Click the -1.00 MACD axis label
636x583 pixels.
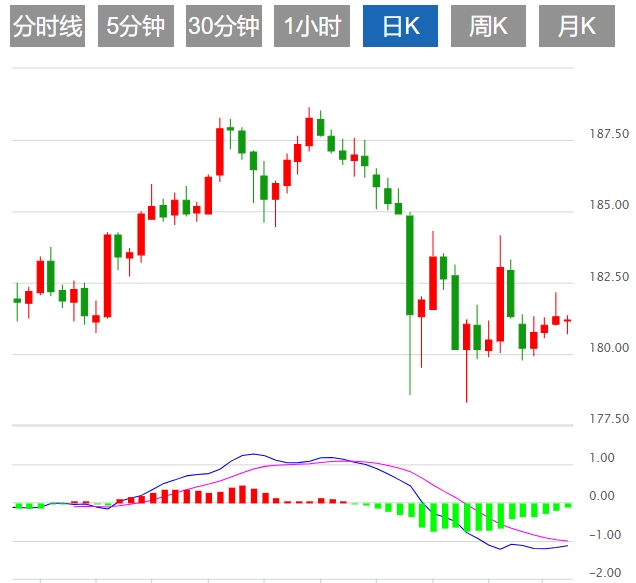(x=605, y=535)
